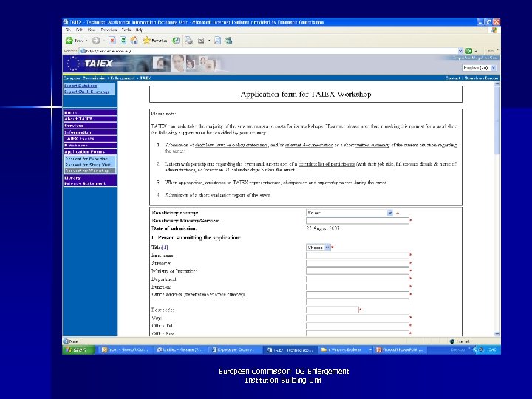The image size is (532, 399).
Task: Open the Help menu
Action: point(140,30)
